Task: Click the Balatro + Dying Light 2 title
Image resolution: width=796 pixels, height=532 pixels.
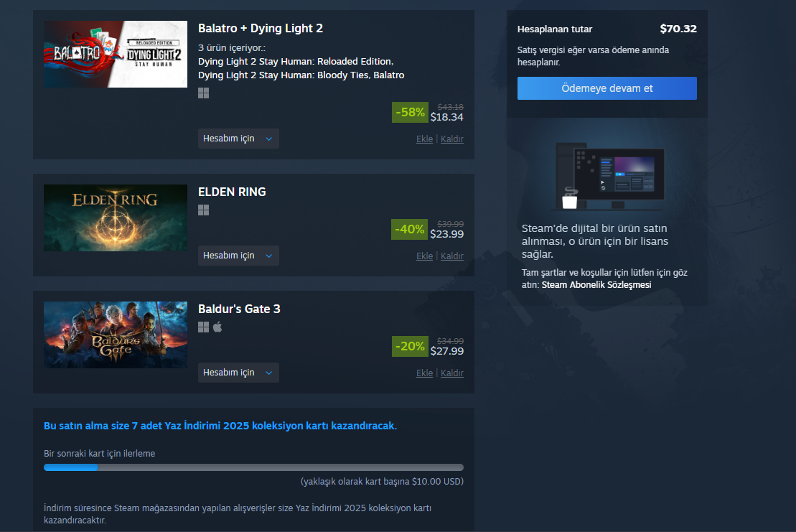Action: [x=261, y=29]
